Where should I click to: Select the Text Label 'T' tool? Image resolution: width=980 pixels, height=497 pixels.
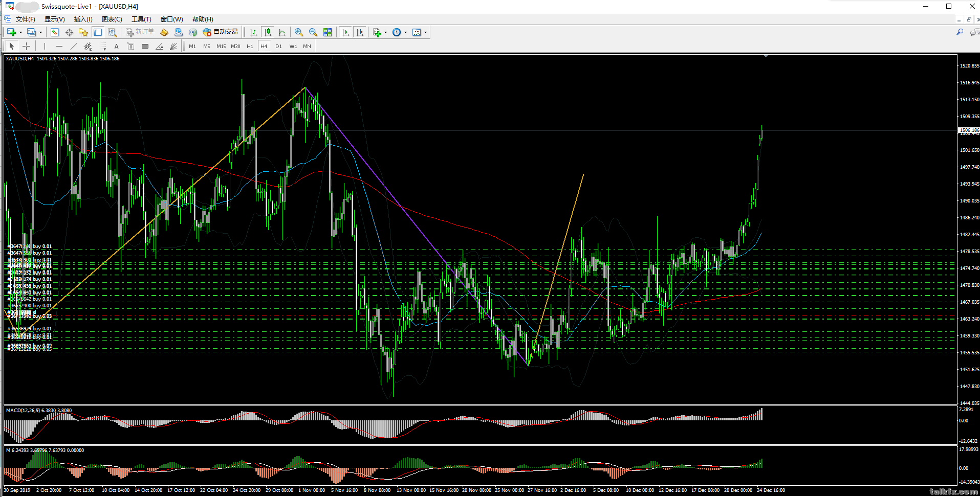(131, 46)
